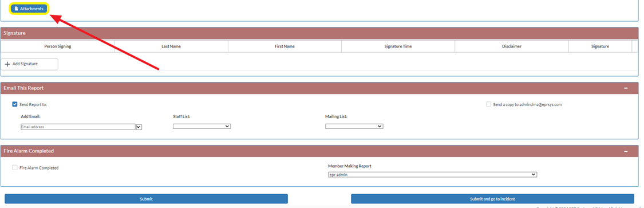Open the Add Email dropdown arrow
644x208 pixels.
(x=139, y=127)
